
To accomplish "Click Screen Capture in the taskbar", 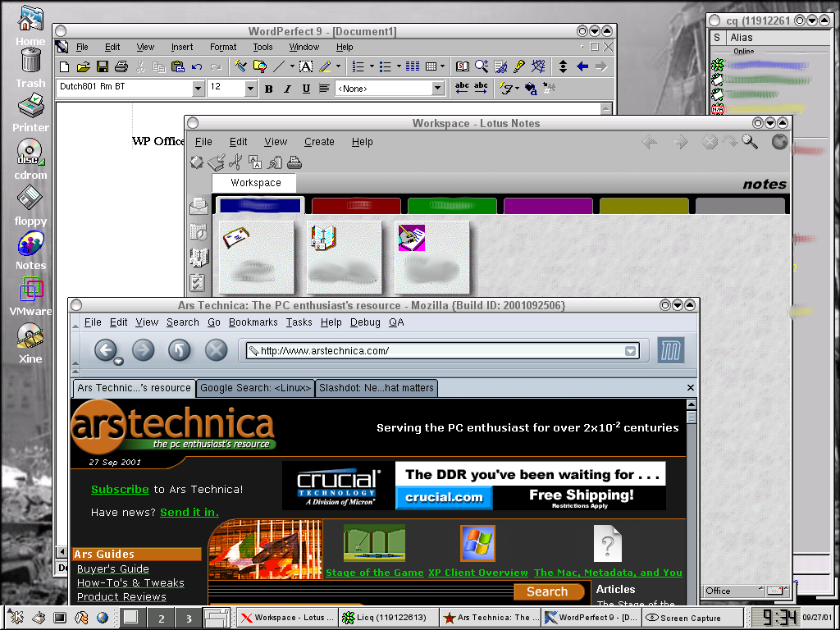I will tap(693, 618).
